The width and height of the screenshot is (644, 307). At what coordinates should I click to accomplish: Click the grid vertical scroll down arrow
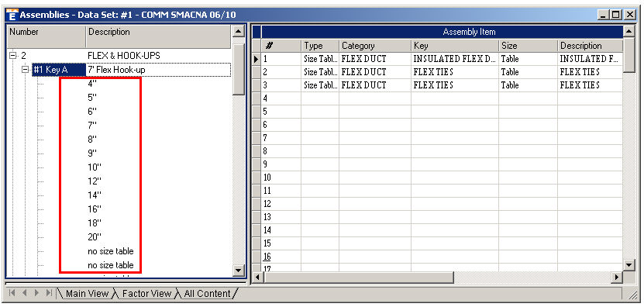(629, 265)
